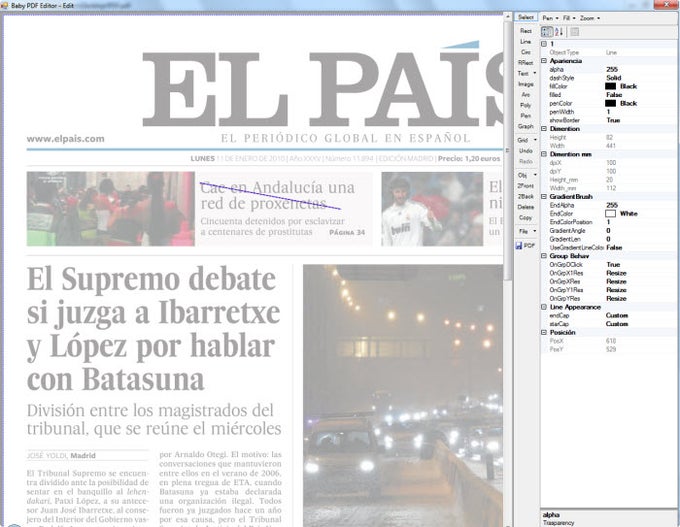Edit the EndAlpha value 255
The height and width of the screenshot is (527, 680).
tap(612, 205)
